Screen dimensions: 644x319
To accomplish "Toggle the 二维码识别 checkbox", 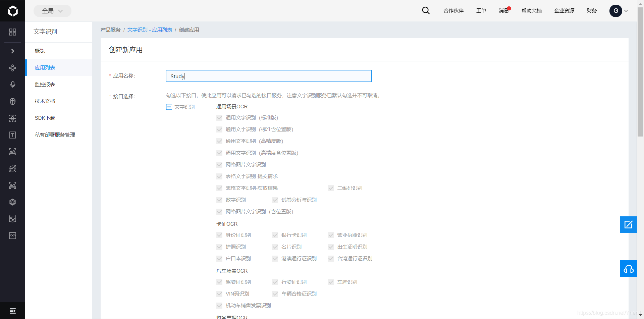I will (x=331, y=188).
